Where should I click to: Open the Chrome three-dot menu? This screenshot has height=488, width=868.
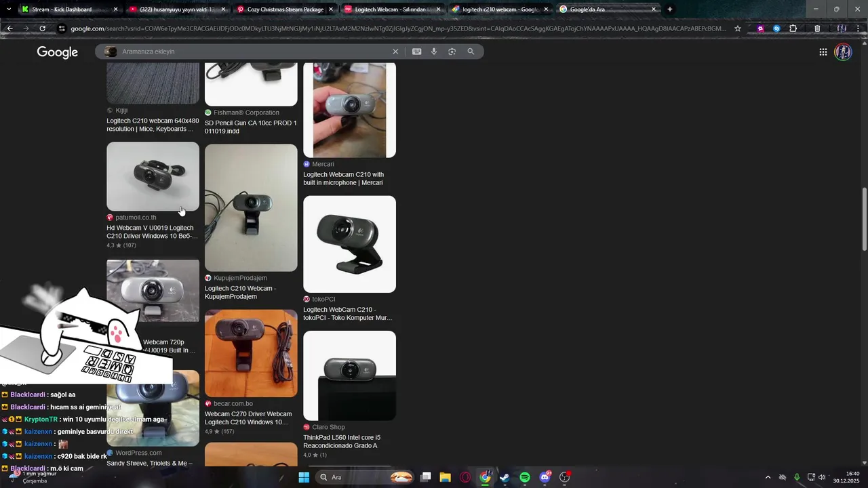pyautogui.click(x=859, y=28)
